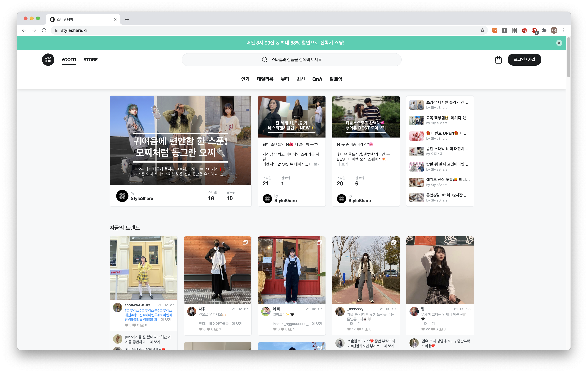The width and height of the screenshot is (588, 373).
Task: Expand 더 보기 on 나웅 post
Action: point(237,324)
